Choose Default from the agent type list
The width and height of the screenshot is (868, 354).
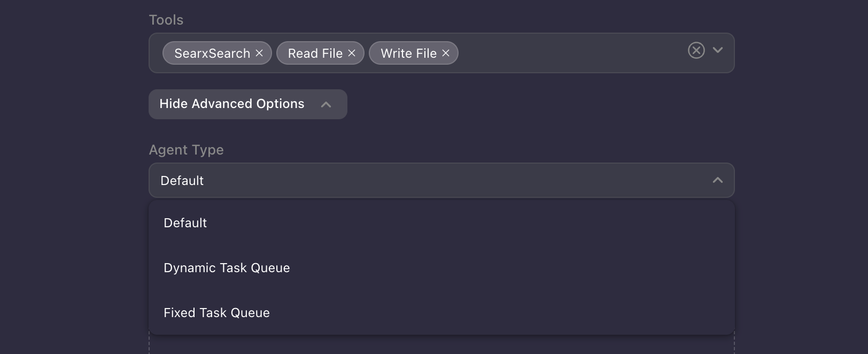(x=185, y=223)
